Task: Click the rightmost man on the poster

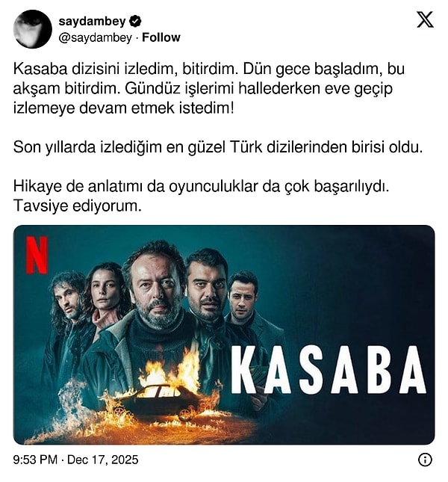Action: [x=243, y=298]
